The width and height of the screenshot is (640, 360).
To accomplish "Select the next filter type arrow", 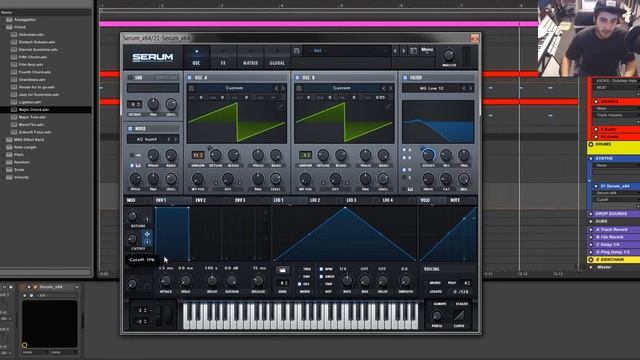I will (x=471, y=88).
